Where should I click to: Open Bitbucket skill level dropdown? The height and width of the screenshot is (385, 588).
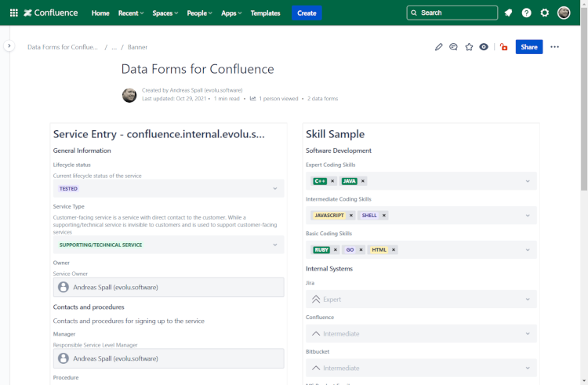tap(421, 368)
